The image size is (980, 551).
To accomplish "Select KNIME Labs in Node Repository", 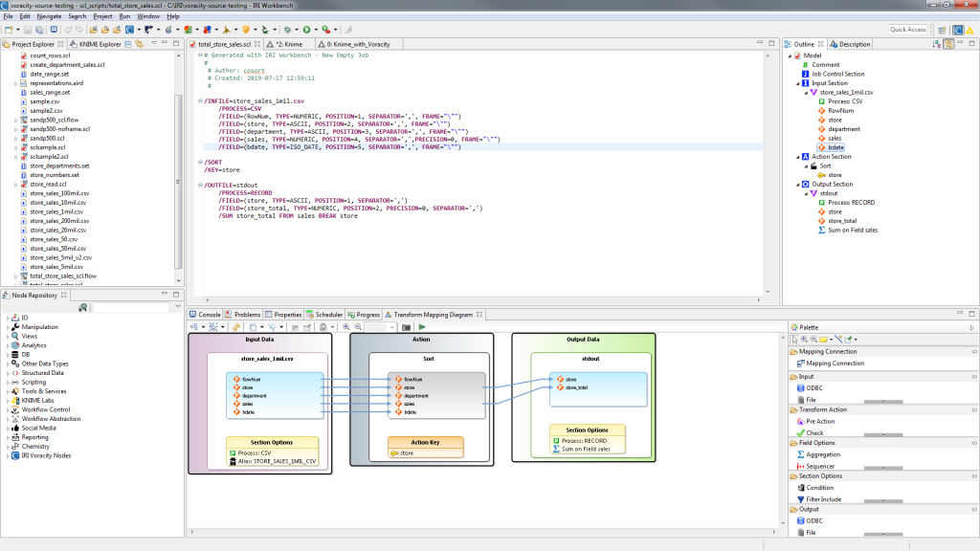I will pyautogui.click(x=33, y=401).
